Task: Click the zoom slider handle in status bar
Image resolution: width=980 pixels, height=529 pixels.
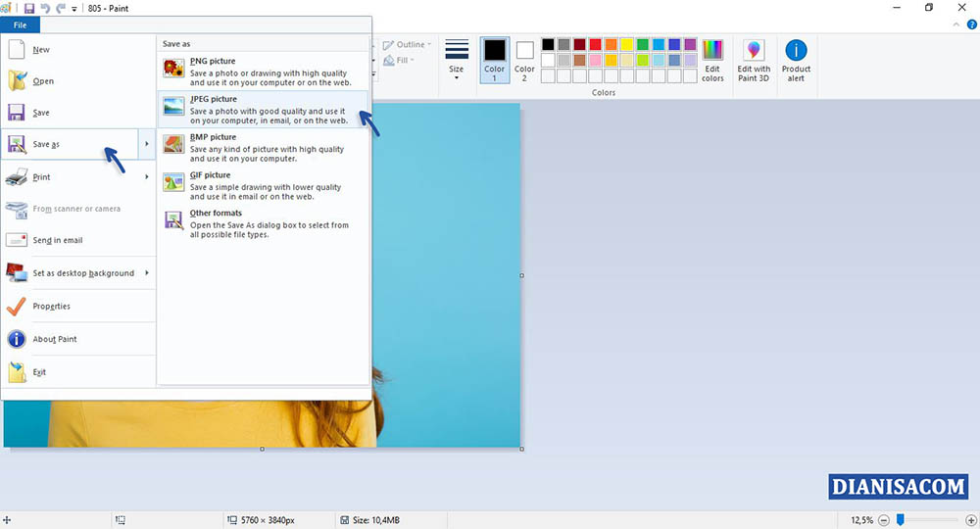Action: pos(900,520)
